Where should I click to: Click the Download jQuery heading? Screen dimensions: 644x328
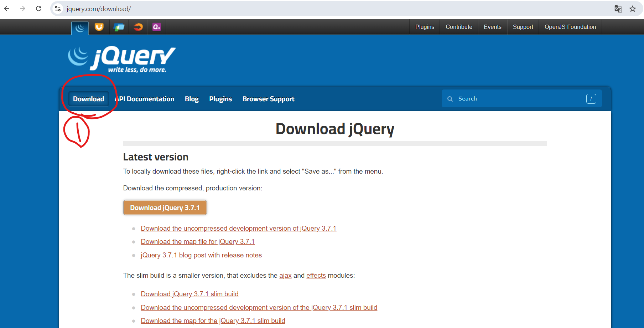pos(335,129)
